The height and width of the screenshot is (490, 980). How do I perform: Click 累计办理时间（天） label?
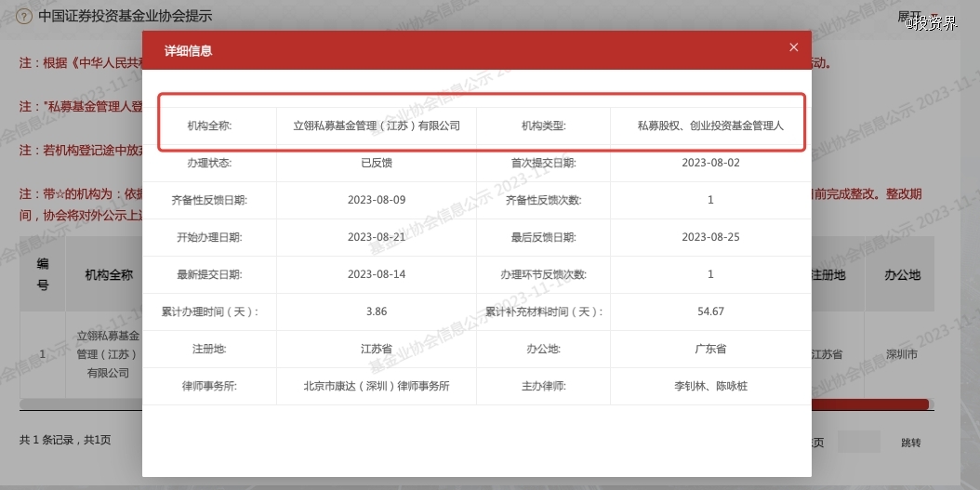click(209, 311)
